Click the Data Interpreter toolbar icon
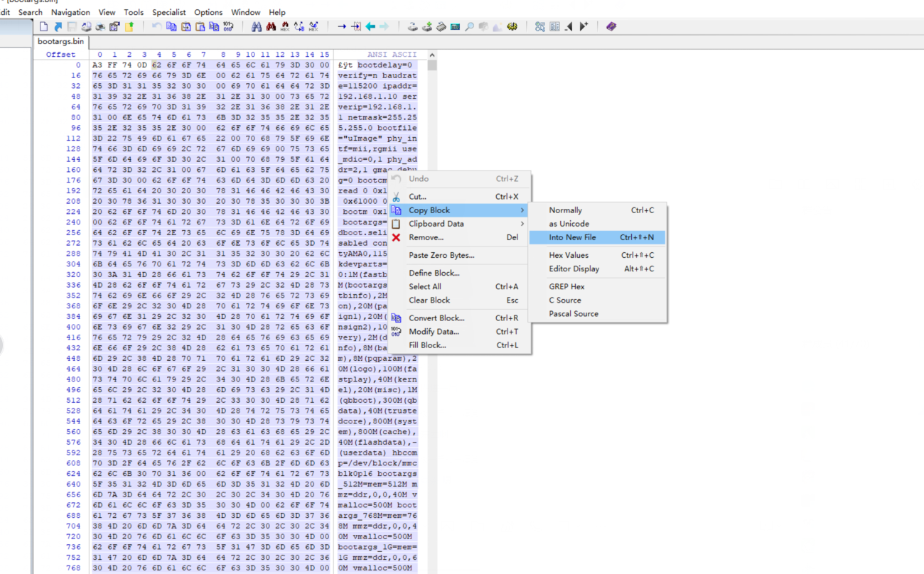Viewport: 924px width, 574px height. coord(554,26)
